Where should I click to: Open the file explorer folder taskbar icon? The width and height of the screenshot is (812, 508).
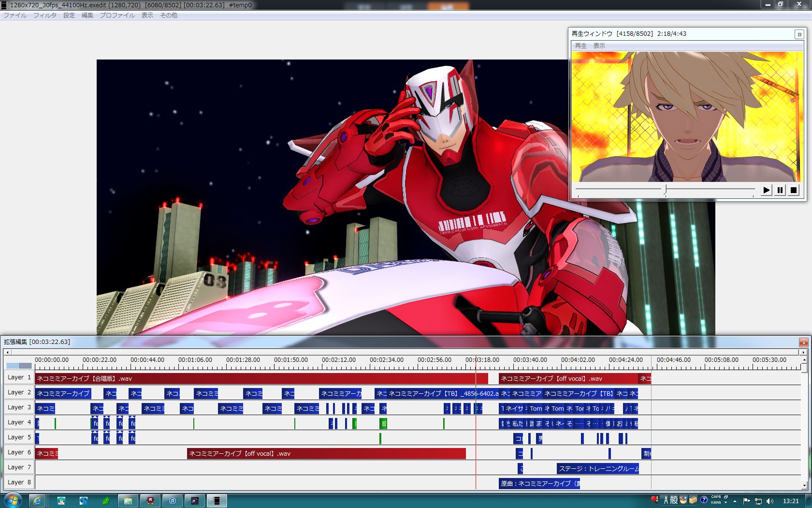click(128, 501)
